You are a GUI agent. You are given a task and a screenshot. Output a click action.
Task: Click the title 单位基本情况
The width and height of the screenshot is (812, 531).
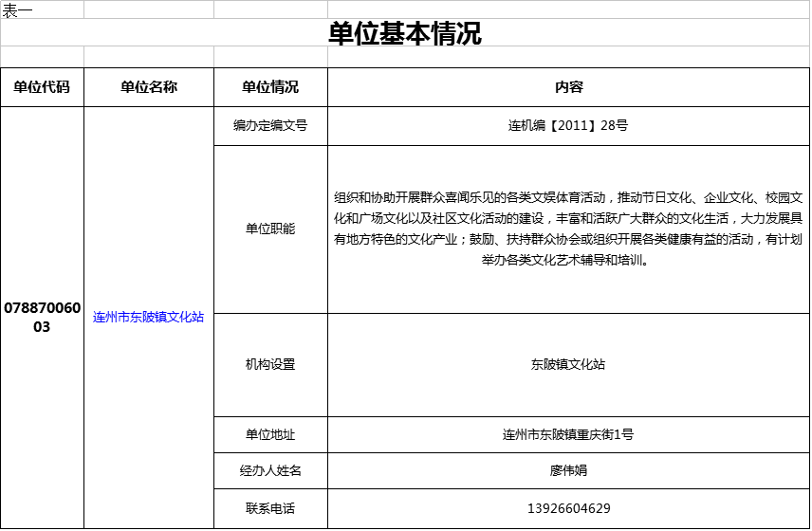pos(405,33)
